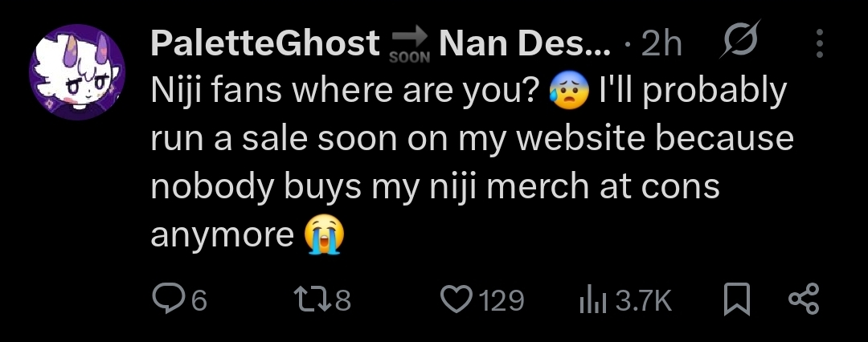Repost using the retweet arrows icon
The image size is (868, 342).
(x=316, y=300)
